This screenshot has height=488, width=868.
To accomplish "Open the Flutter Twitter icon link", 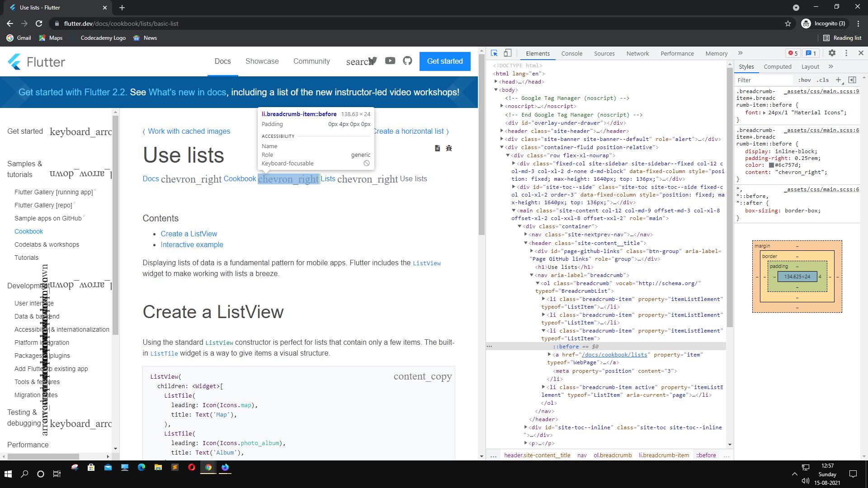I will (373, 61).
